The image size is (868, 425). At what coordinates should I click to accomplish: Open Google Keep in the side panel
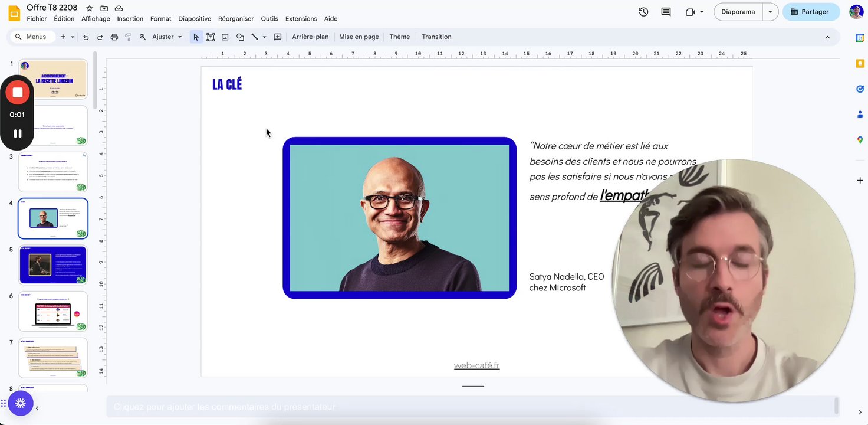coord(860,63)
